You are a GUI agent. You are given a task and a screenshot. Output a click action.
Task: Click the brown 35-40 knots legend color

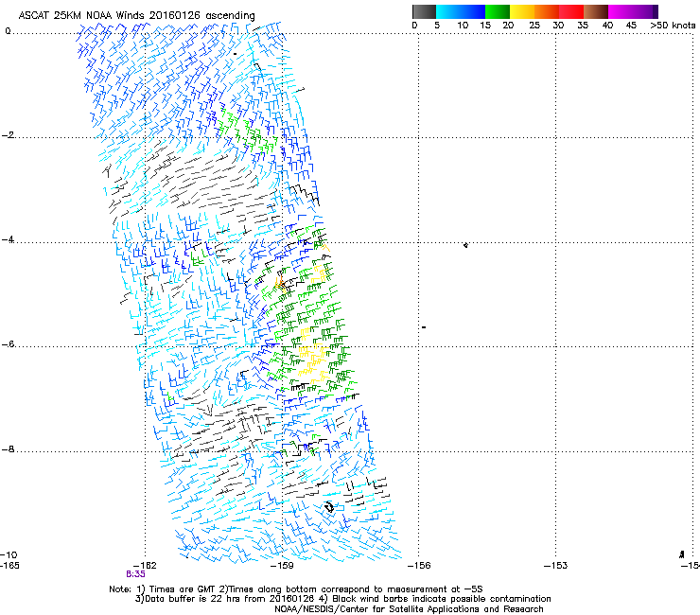click(x=596, y=11)
